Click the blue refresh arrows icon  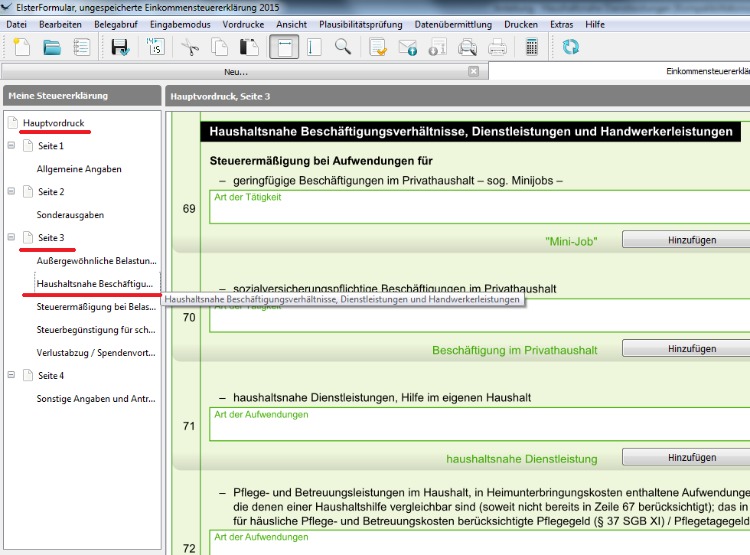coord(570,47)
